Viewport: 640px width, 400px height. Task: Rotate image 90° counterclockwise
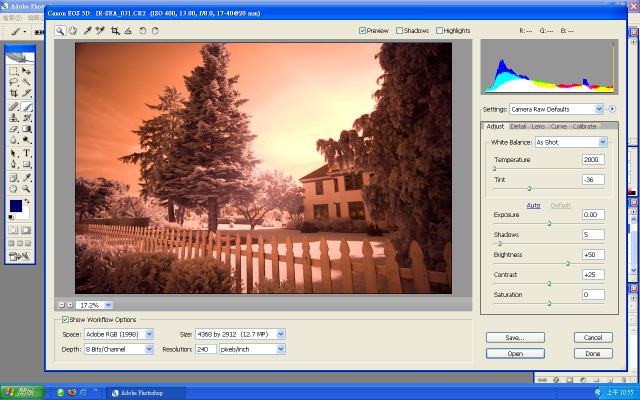142,31
